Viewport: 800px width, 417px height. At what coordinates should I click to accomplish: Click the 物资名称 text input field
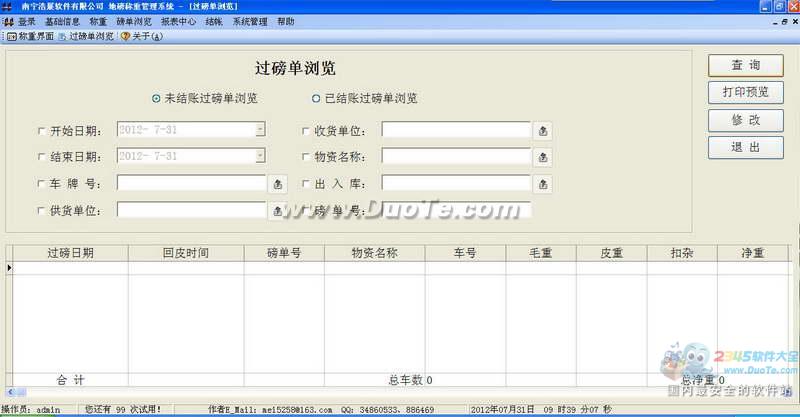(x=455, y=157)
